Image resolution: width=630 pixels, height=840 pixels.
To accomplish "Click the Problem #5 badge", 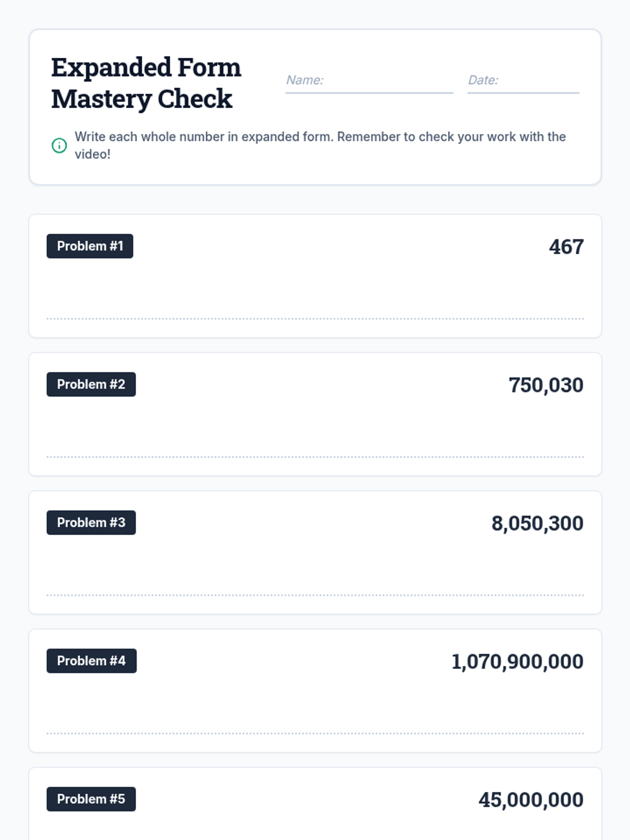I will (91, 799).
